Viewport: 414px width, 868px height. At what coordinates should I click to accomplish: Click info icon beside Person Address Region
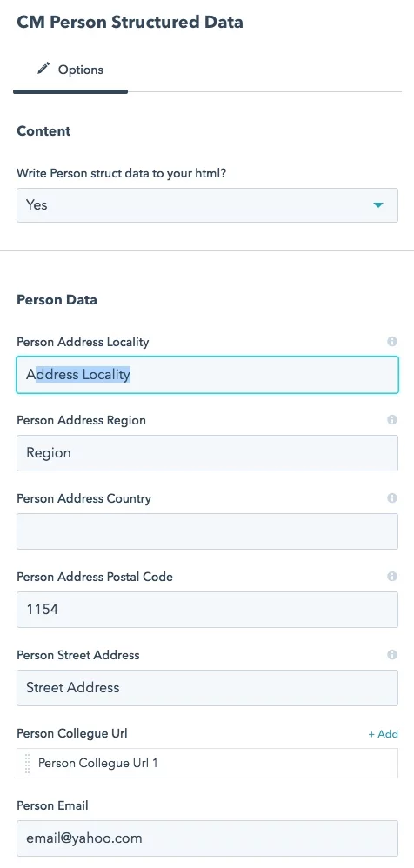(x=392, y=419)
